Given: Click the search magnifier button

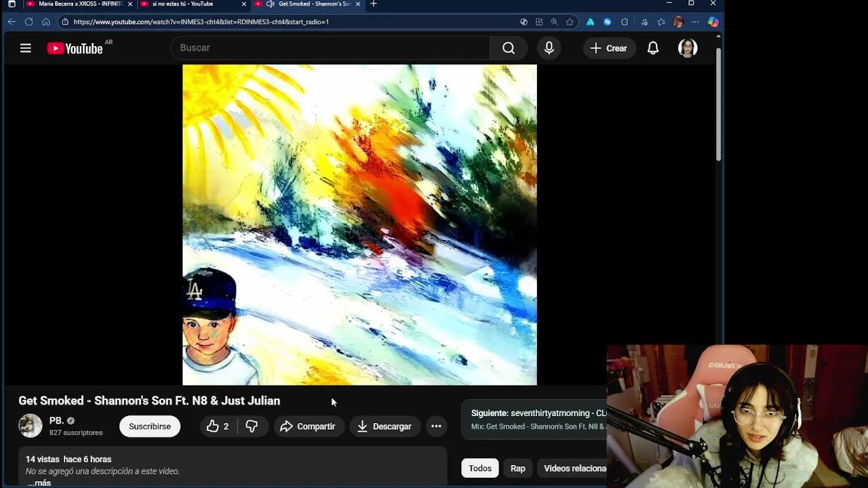Looking at the screenshot, I should [x=509, y=48].
